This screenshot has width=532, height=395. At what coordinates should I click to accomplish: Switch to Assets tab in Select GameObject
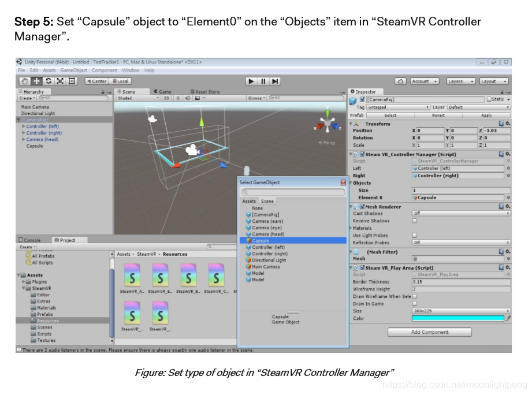coord(249,201)
